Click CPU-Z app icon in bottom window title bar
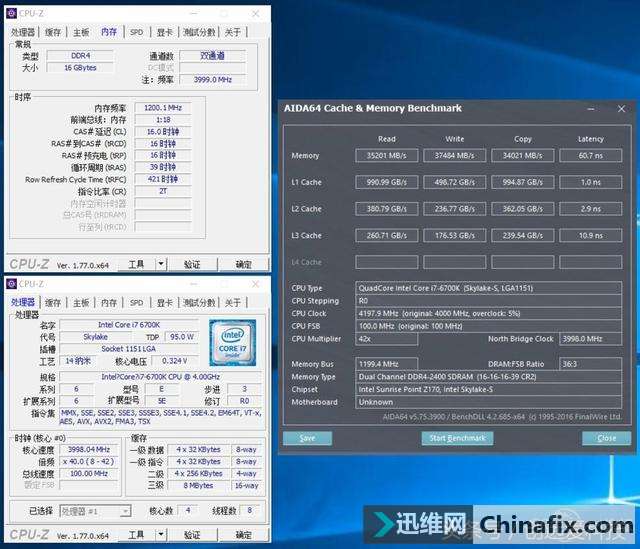Viewport: 640px width, 549px height. (x=11, y=284)
